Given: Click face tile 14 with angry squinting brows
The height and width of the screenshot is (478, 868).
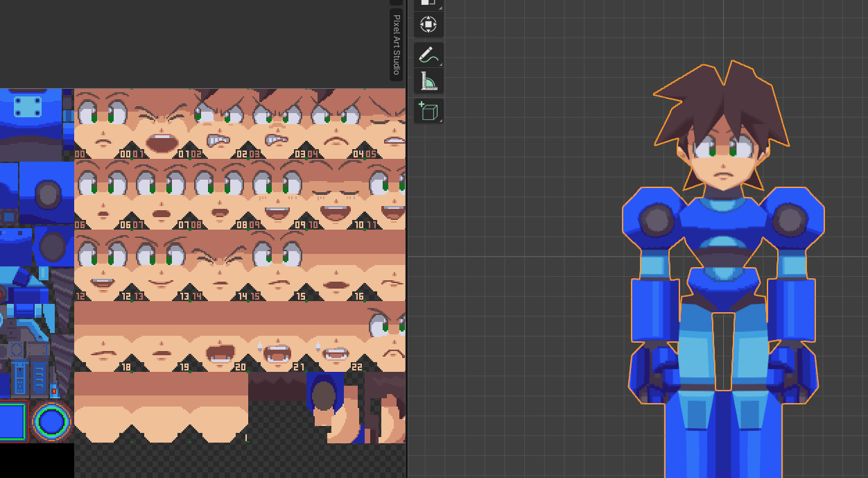Looking at the screenshot, I should (219, 265).
